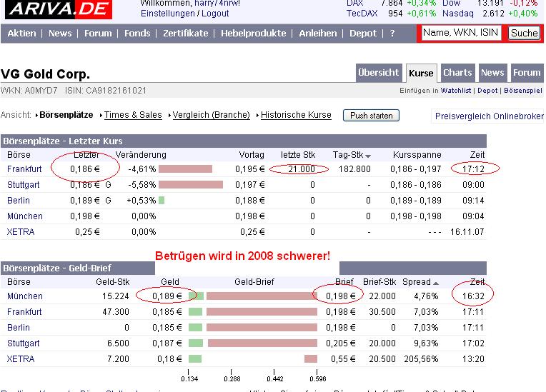Click the ISIN CA9182161021 text
This screenshot has width=546, height=392.
tap(106, 91)
